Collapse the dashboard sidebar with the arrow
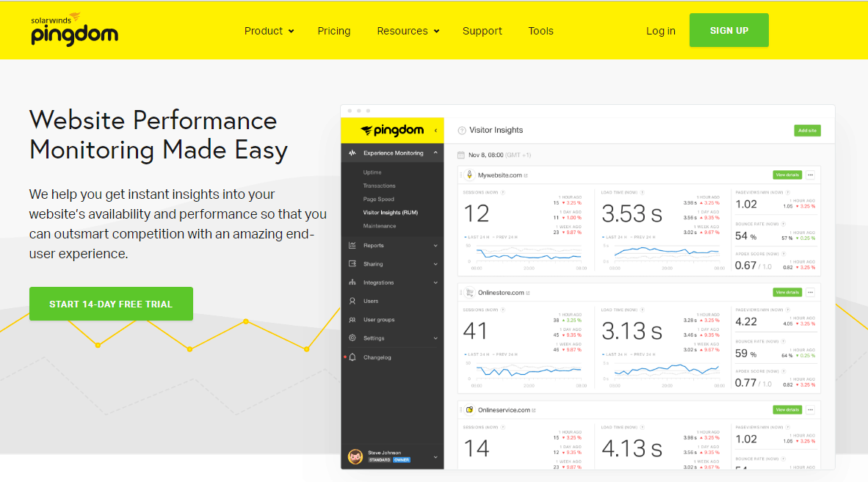 click(x=435, y=131)
